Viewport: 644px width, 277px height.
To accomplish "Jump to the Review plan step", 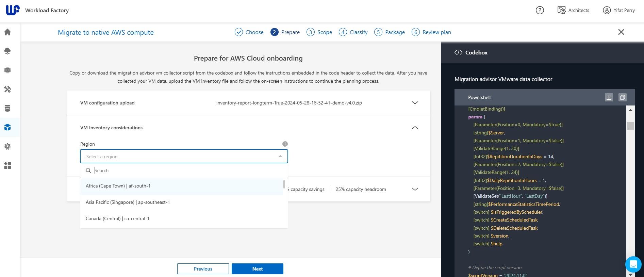I will (x=431, y=32).
